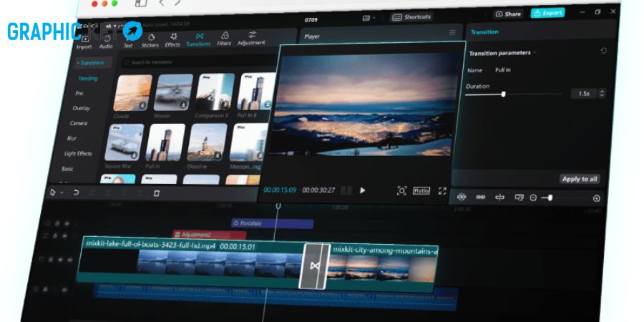
Task: Click the browser window back arrow
Action: coord(162,3)
